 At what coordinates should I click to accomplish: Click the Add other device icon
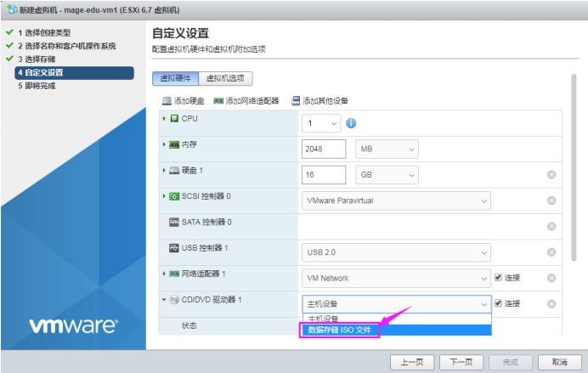click(296, 100)
